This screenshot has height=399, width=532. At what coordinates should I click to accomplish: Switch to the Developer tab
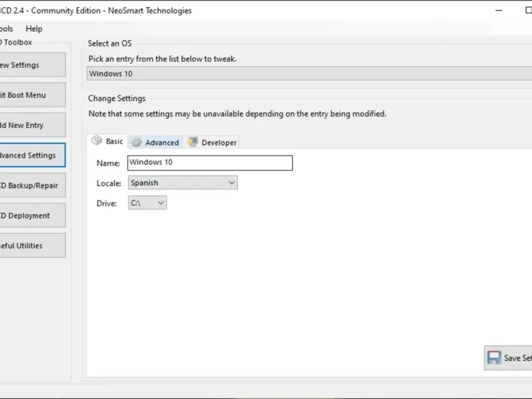click(x=211, y=142)
